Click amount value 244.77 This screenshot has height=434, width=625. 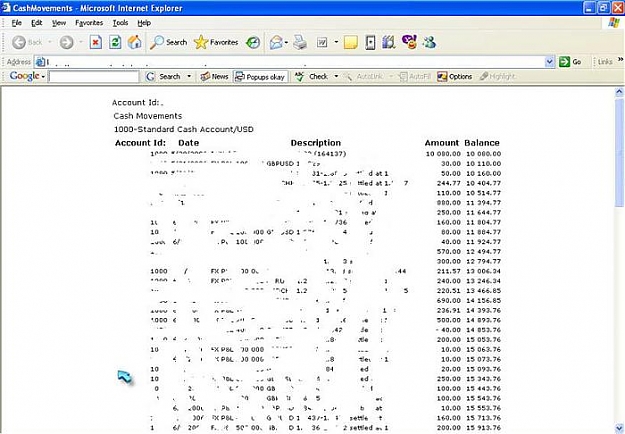(x=449, y=183)
